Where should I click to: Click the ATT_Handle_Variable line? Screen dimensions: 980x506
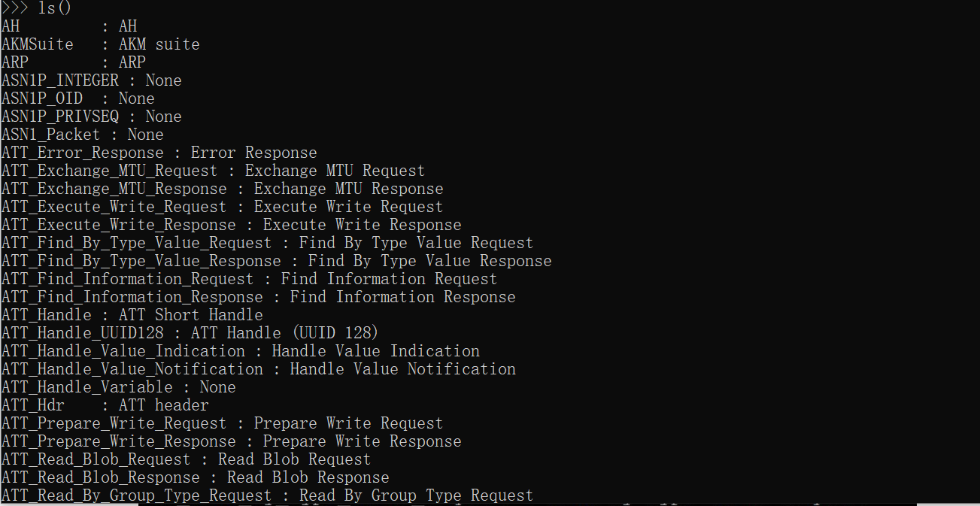point(119,387)
